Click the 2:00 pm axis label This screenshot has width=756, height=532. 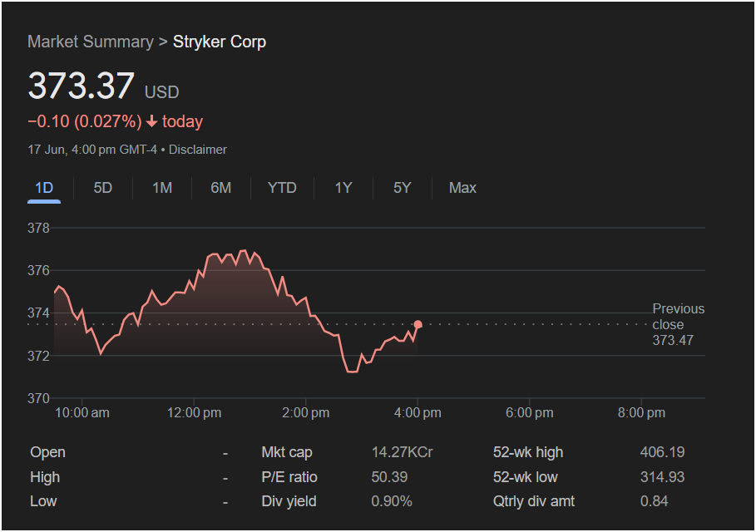tap(306, 413)
